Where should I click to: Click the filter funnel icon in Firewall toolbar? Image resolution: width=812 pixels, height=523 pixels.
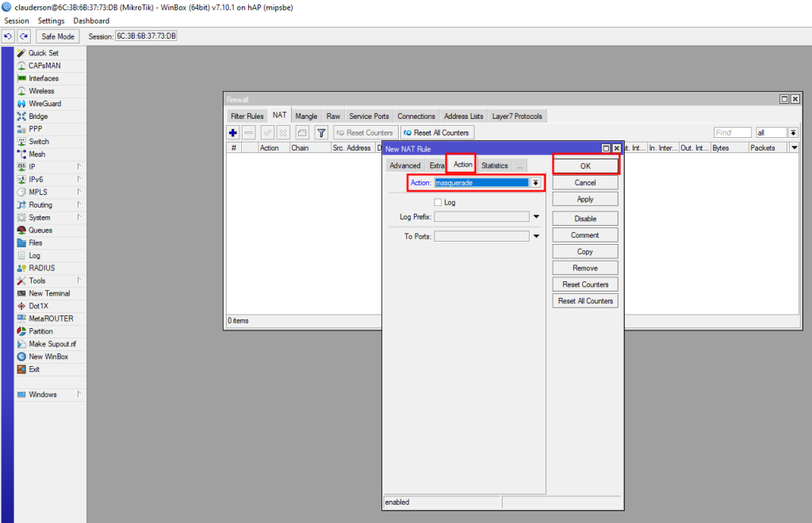321,133
